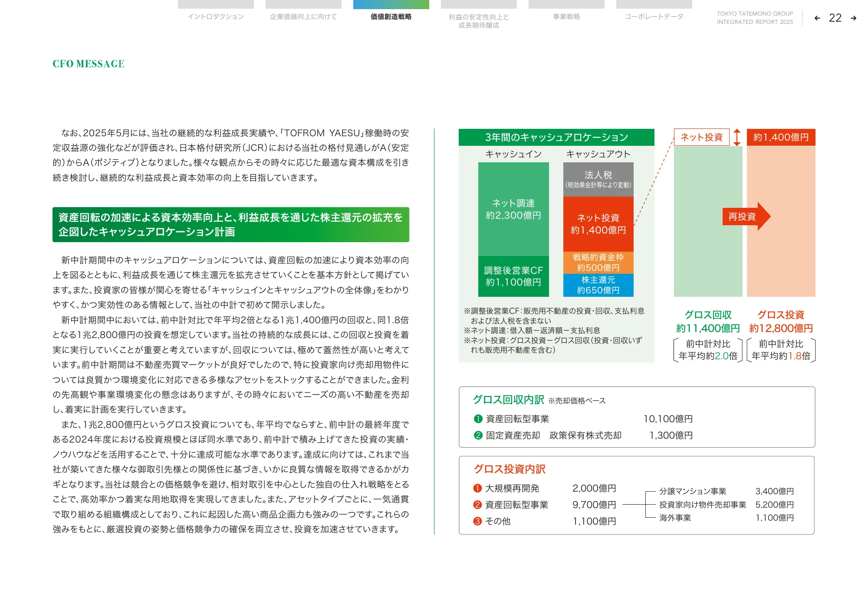Open the 事業戦略 tab

click(566, 16)
